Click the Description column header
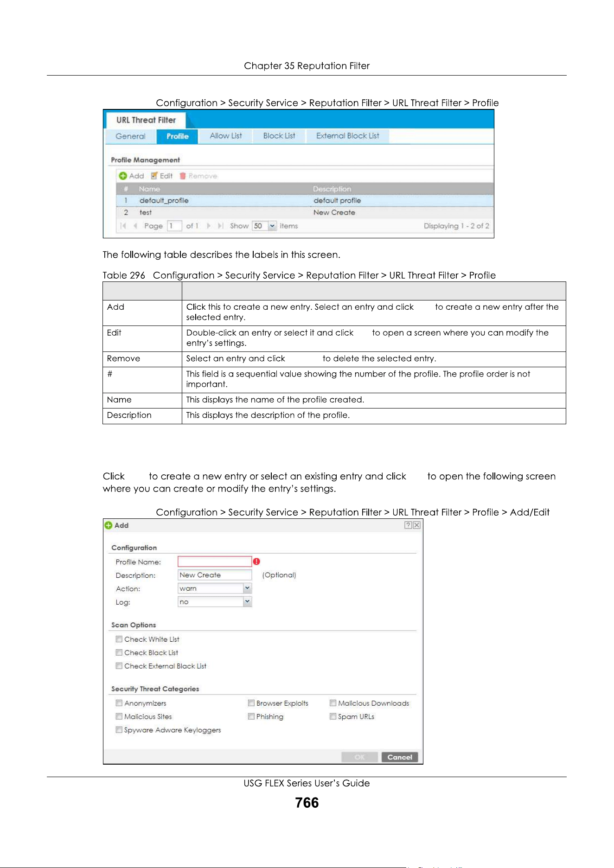The image size is (614, 868). point(332,189)
